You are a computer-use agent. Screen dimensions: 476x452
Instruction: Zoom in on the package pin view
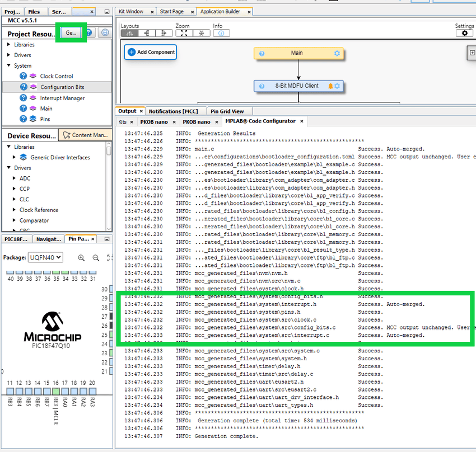82,258
